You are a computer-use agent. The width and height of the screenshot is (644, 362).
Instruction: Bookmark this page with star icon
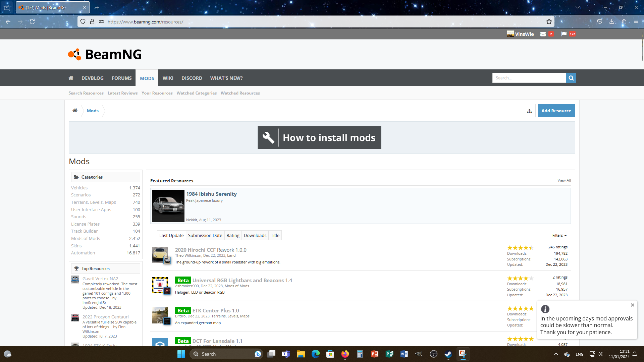point(549,21)
